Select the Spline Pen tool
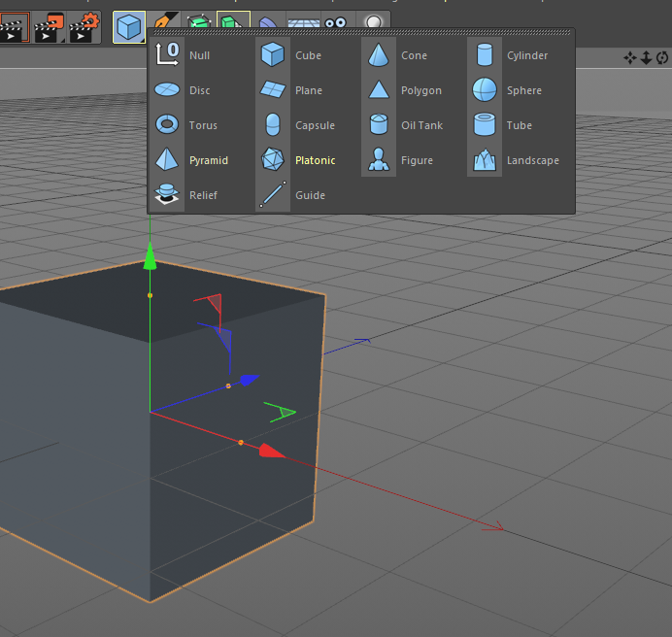 164,20
